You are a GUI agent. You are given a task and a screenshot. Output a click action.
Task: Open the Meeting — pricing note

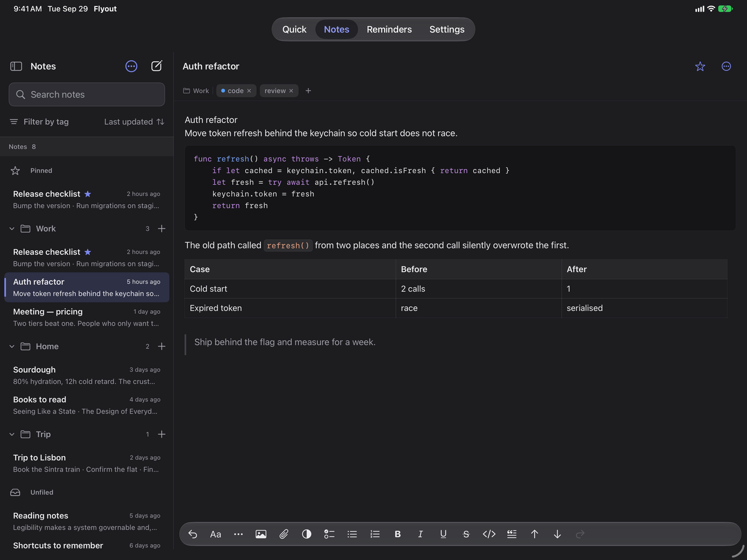pyautogui.click(x=87, y=317)
